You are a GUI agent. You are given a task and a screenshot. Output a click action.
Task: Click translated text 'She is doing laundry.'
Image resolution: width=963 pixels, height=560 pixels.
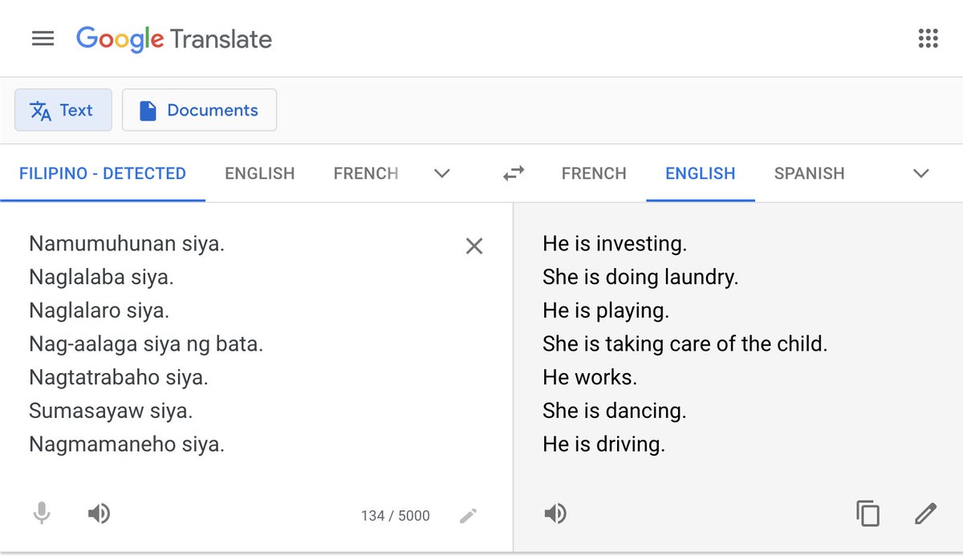[x=640, y=277]
